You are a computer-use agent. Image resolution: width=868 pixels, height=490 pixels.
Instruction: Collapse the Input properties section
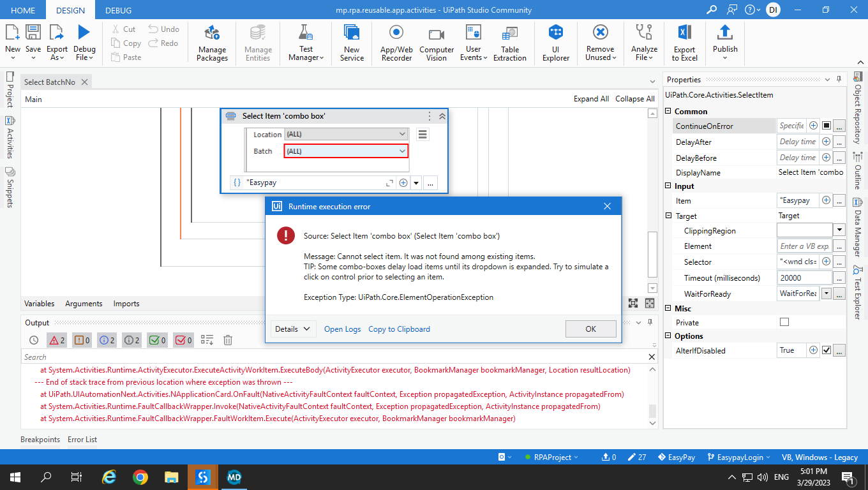tap(668, 186)
